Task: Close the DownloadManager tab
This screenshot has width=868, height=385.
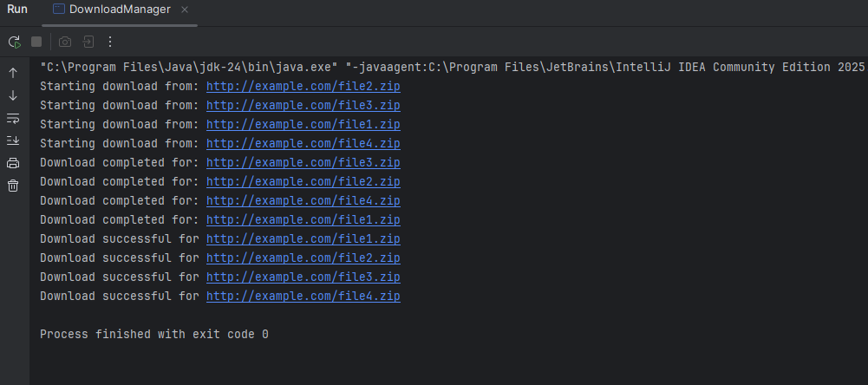Action: point(186,10)
